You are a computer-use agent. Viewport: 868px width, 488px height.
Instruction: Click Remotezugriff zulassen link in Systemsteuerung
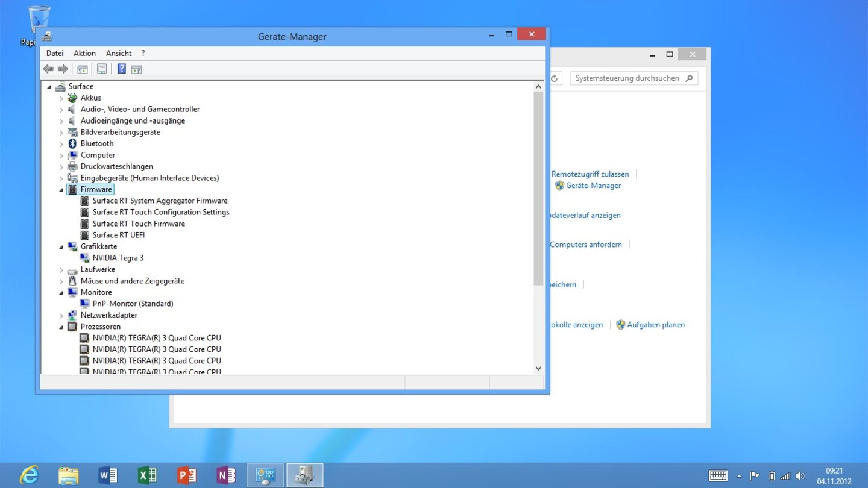tap(590, 174)
